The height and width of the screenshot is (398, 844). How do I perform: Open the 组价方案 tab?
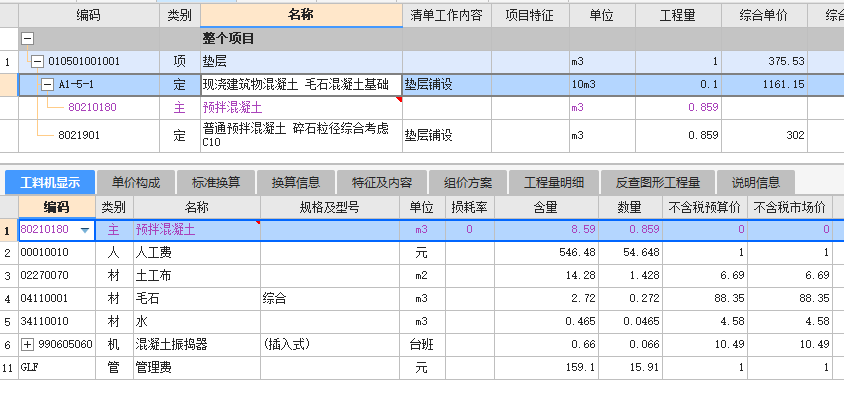pos(468,183)
